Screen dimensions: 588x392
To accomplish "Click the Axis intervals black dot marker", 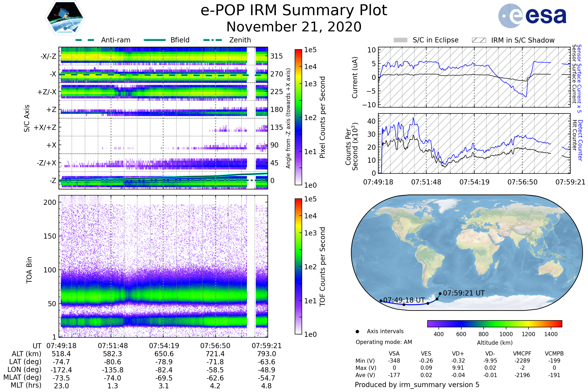I will coord(357,331).
